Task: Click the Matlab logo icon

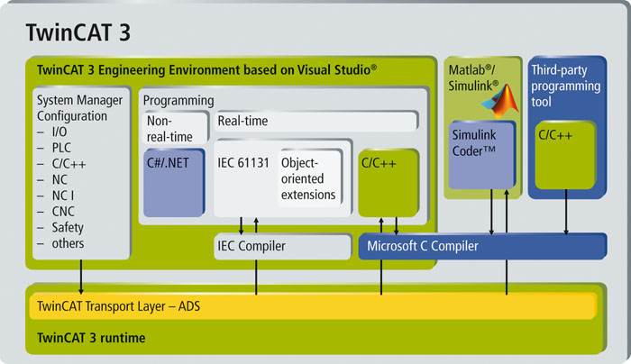Action: (500, 101)
